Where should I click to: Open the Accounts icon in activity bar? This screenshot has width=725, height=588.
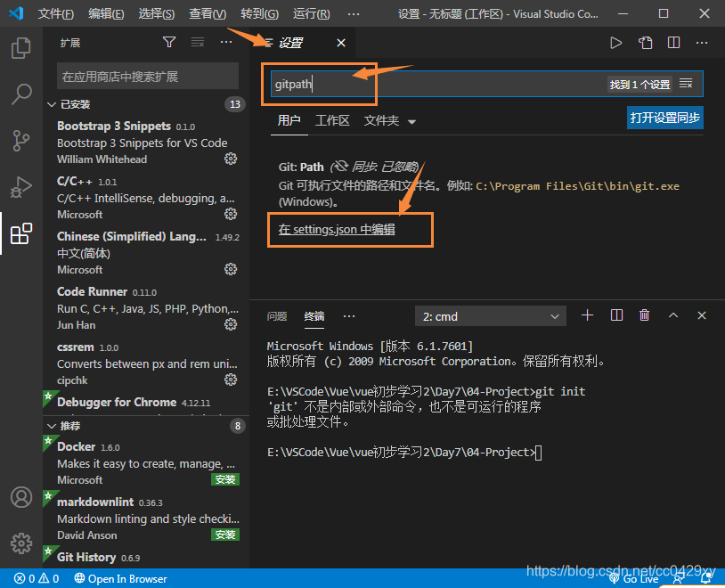(20, 497)
